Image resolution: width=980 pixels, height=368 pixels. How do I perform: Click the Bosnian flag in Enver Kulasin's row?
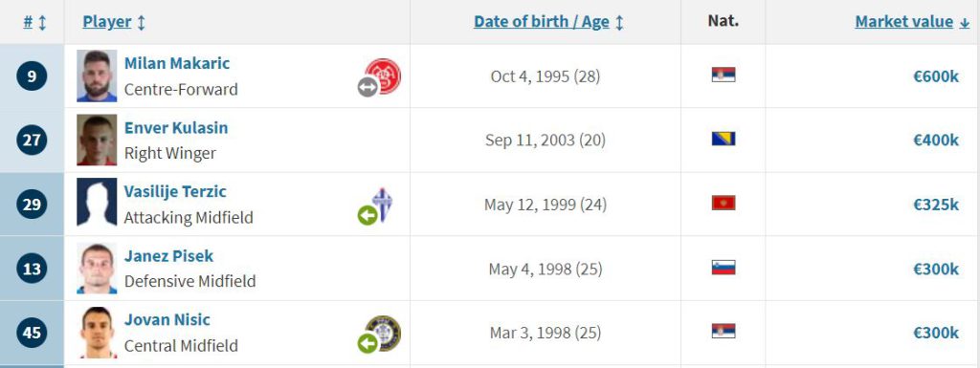click(x=724, y=139)
